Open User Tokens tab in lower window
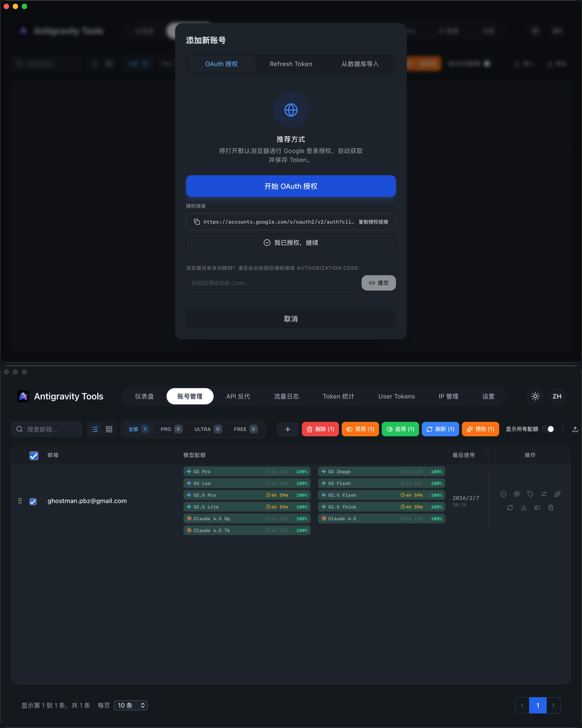 pyautogui.click(x=396, y=396)
